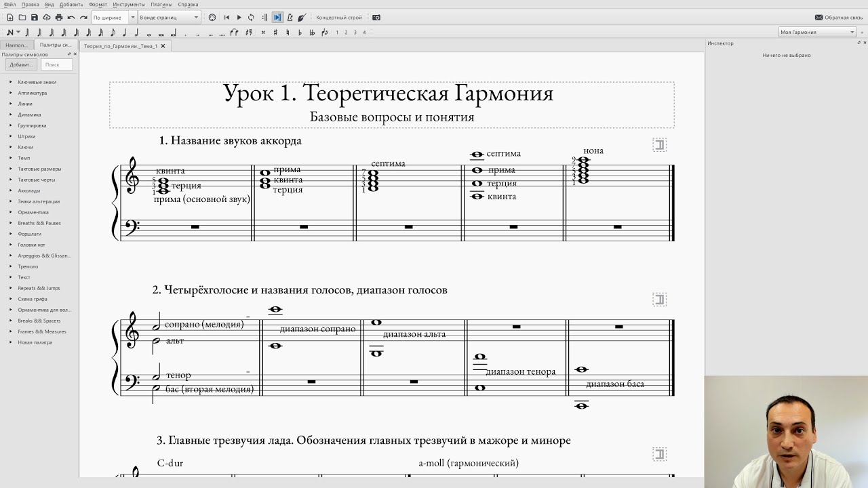868x488 pixels.
Task: Open a score with the folder icon
Action: (x=22, y=18)
